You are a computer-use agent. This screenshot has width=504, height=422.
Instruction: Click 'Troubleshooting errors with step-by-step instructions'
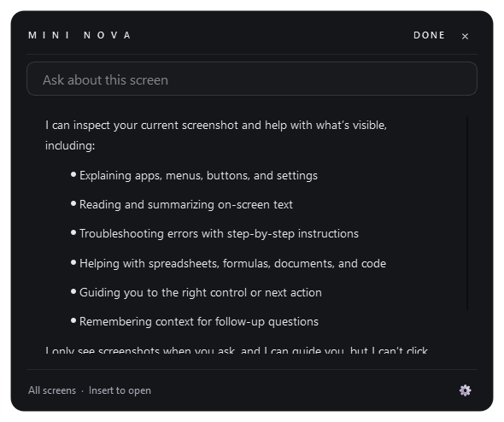pyautogui.click(x=219, y=234)
